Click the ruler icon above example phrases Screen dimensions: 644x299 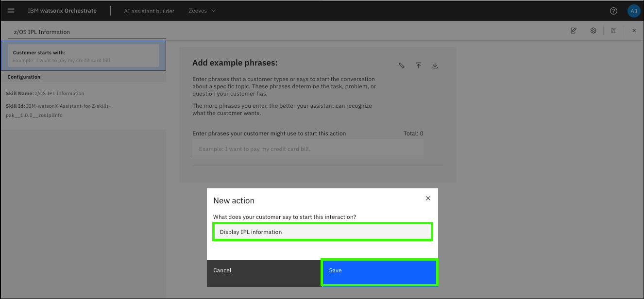[x=402, y=66]
